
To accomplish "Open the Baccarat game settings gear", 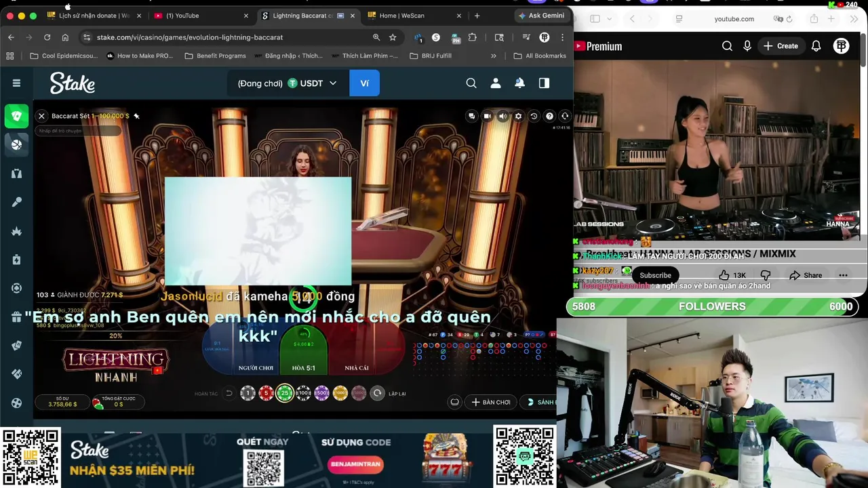I will (518, 116).
